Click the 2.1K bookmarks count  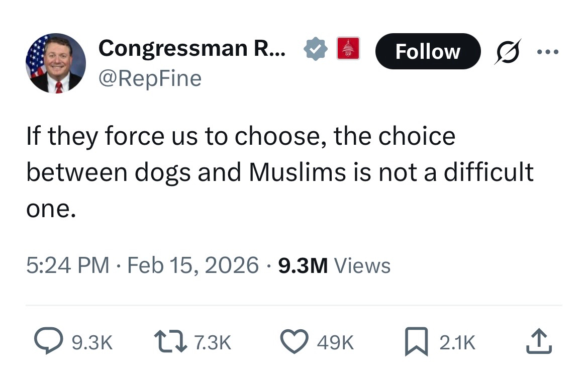[457, 343]
